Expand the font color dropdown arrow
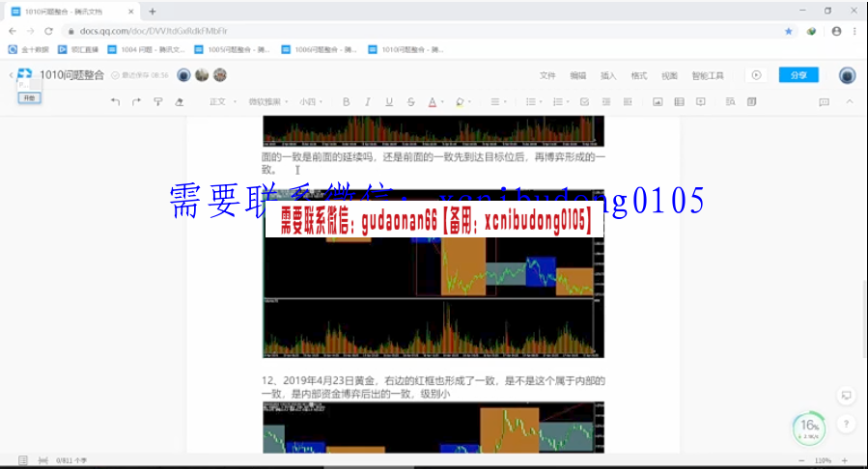Viewport: 868px width, 469px height. (x=442, y=102)
